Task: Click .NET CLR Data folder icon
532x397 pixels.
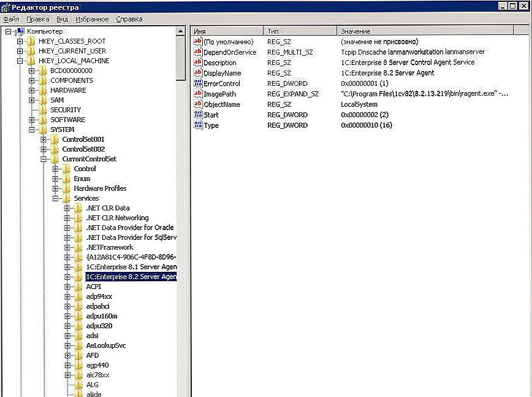Action: pyautogui.click(x=78, y=209)
